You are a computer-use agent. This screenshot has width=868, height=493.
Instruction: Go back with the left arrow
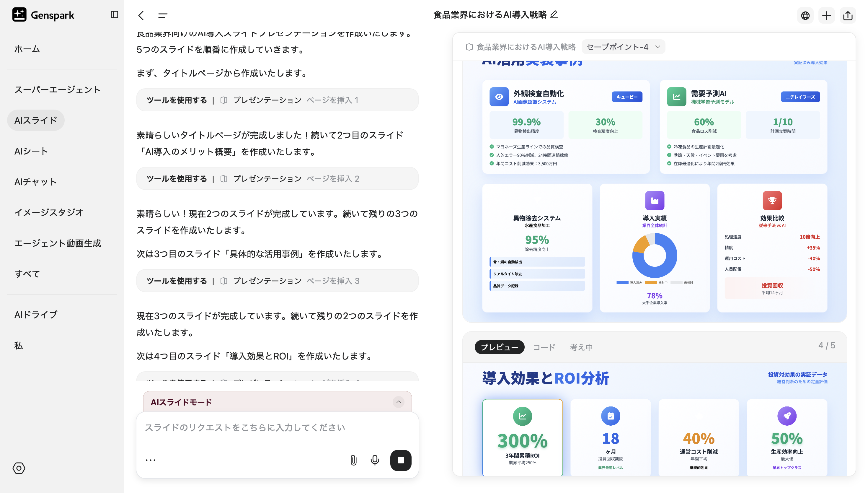(141, 15)
